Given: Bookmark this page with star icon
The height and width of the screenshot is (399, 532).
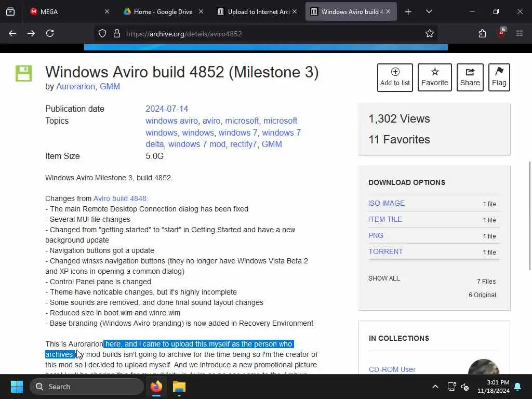Looking at the screenshot, I should (x=430, y=33).
